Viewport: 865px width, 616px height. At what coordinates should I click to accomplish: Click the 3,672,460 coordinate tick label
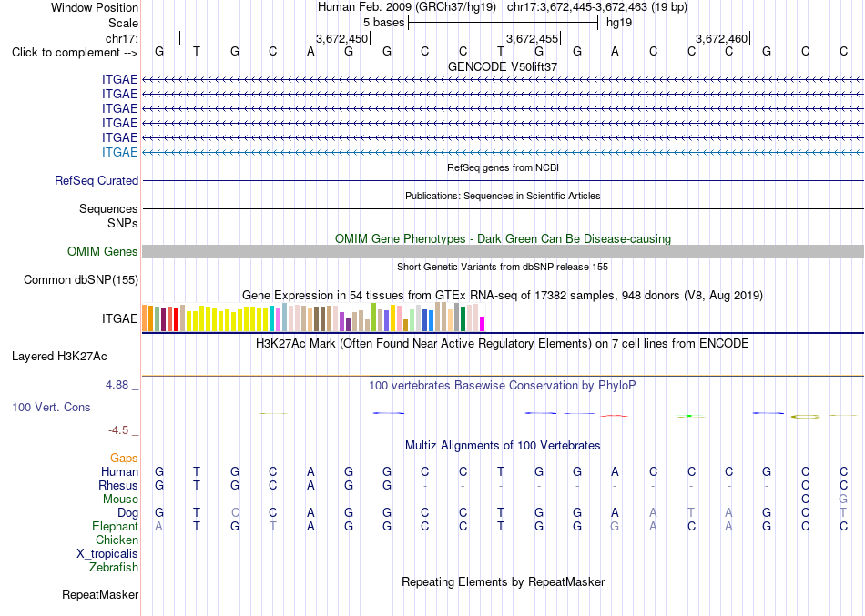point(721,38)
